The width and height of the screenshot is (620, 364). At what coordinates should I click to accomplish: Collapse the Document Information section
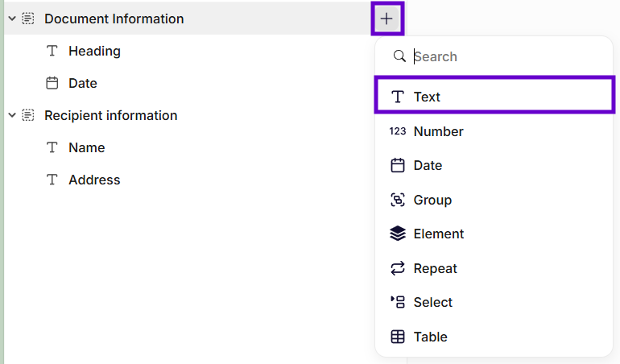[12, 19]
